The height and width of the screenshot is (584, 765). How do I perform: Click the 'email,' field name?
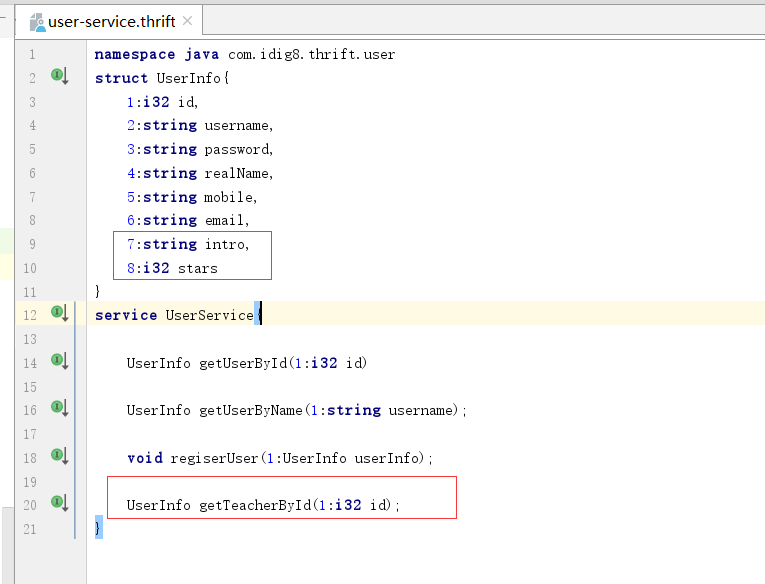coord(227,221)
